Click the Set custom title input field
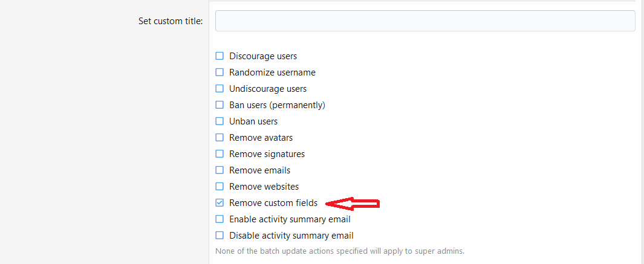Image resolution: width=644 pixels, height=264 pixels. [x=424, y=21]
